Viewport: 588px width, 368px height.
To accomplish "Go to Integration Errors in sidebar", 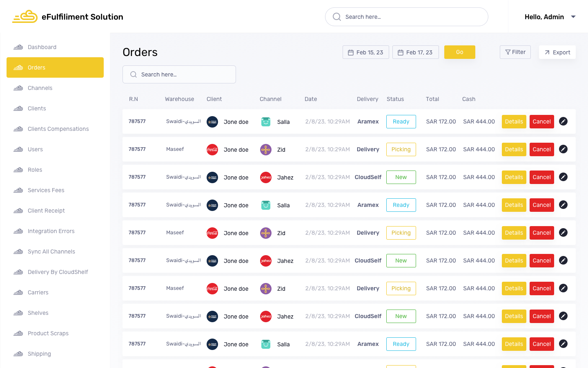I will (51, 231).
